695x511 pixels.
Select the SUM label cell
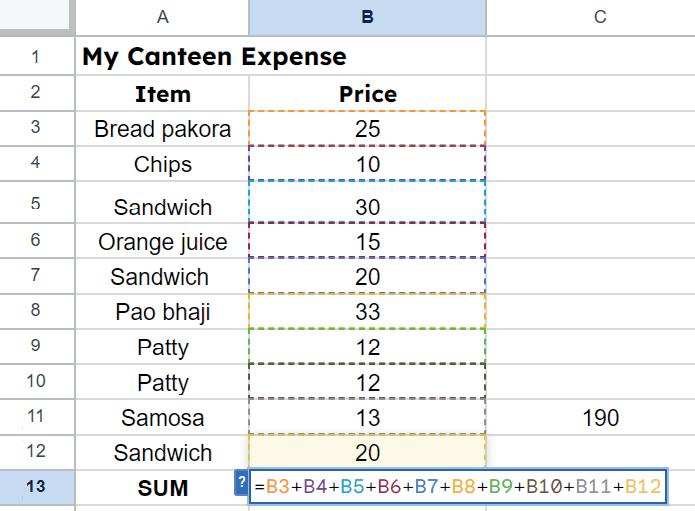tap(162, 488)
